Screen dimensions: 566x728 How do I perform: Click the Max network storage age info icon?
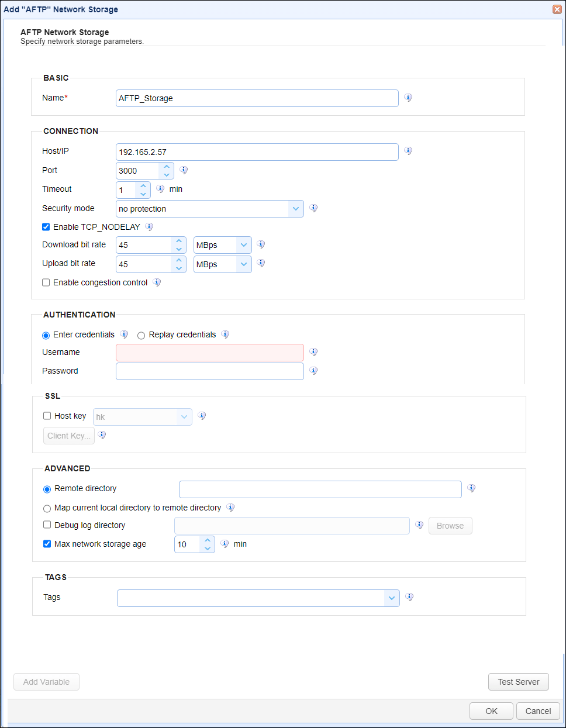tap(224, 543)
